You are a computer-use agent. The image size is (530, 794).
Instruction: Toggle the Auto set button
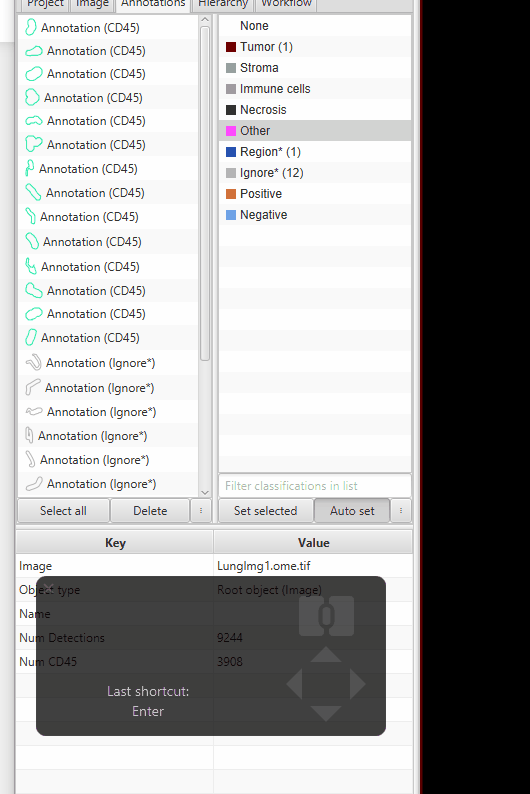[x=352, y=510]
